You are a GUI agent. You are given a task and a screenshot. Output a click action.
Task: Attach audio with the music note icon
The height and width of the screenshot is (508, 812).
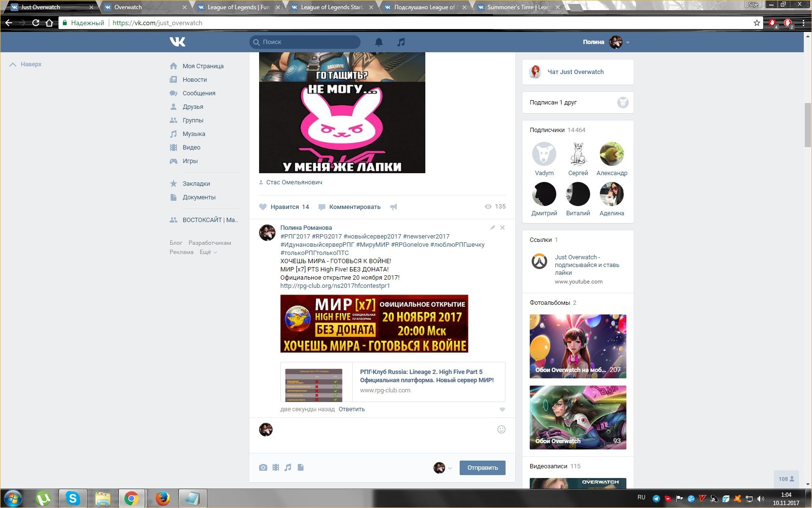tap(288, 467)
